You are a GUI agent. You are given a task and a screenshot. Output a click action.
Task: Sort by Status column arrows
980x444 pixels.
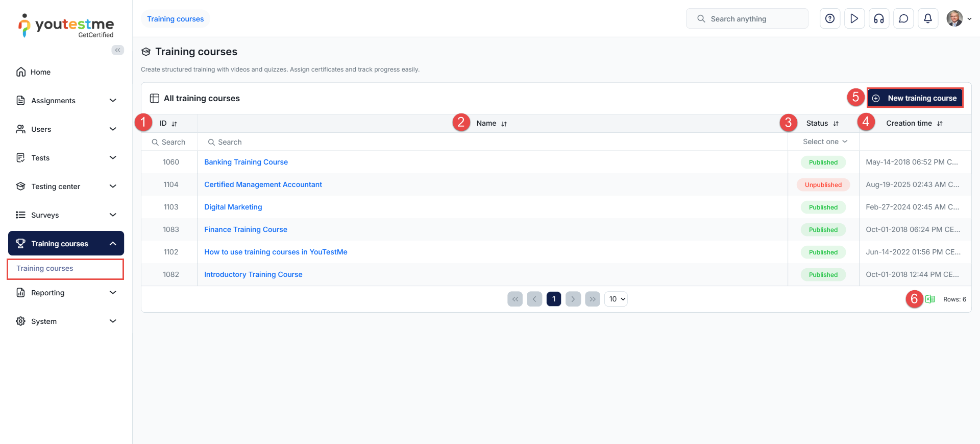tap(836, 124)
